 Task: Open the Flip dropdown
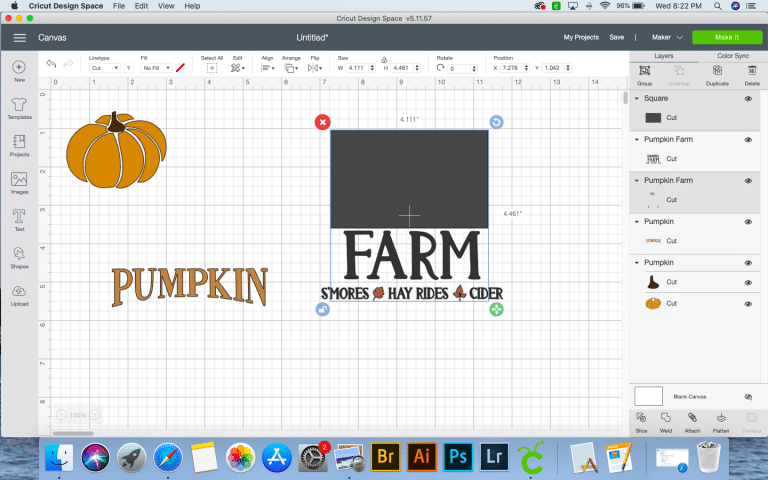314,68
